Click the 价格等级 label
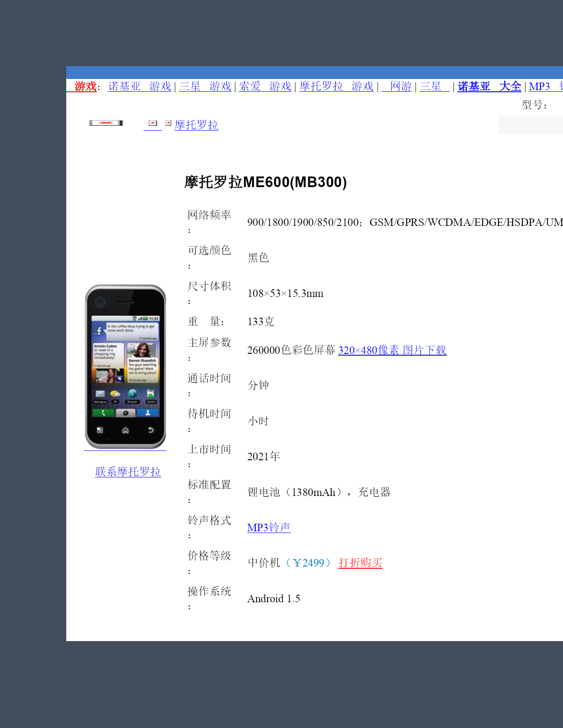The height and width of the screenshot is (728, 563). tap(209, 556)
